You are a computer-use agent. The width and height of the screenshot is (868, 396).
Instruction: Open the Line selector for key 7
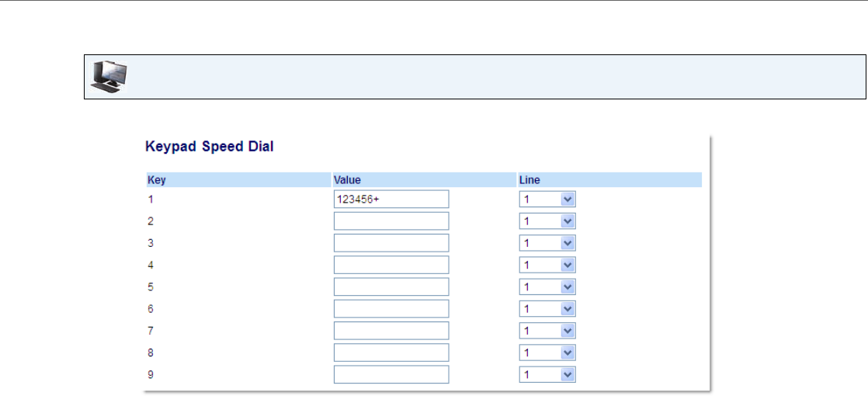pos(547,331)
